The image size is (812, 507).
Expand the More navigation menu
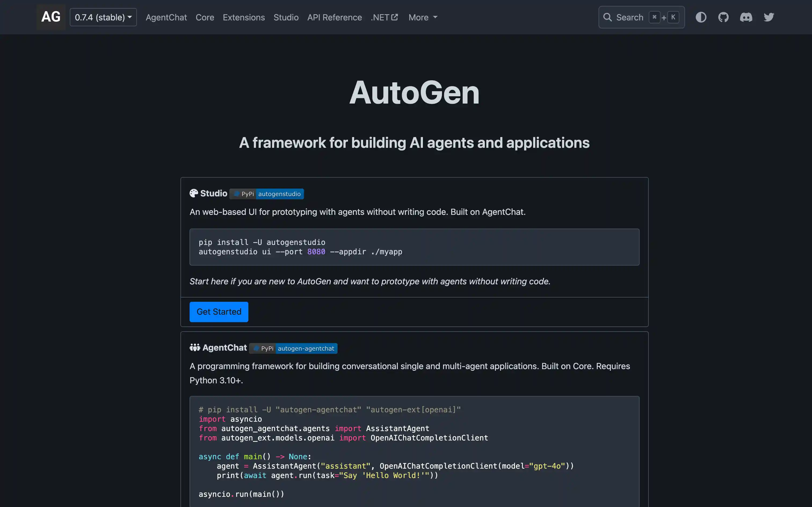pos(423,17)
